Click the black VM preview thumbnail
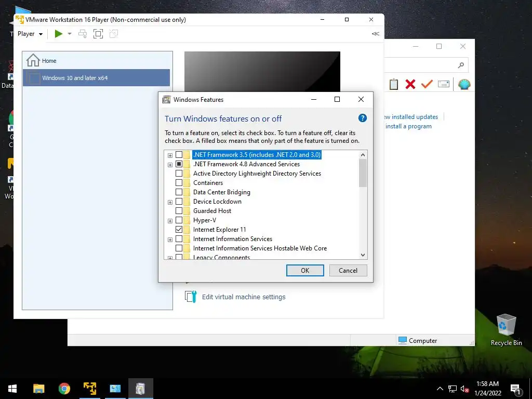532x399 pixels. [262, 72]
